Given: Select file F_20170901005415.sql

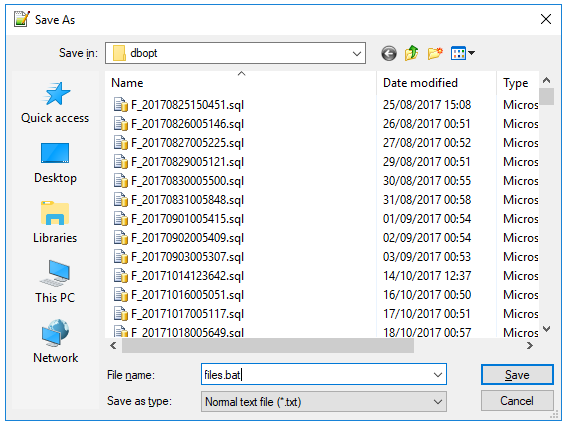Looking at the screenshot, I should click(x=187, y=219).
